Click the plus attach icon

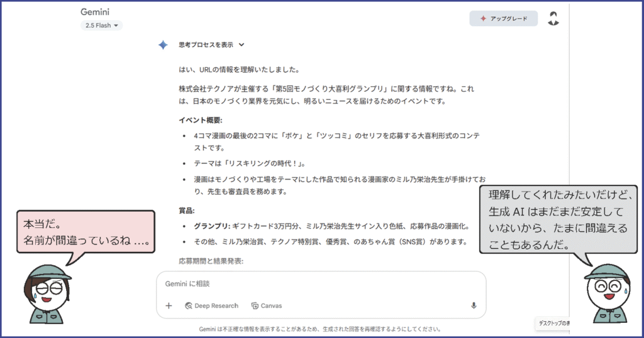click(x=169, y=305)
